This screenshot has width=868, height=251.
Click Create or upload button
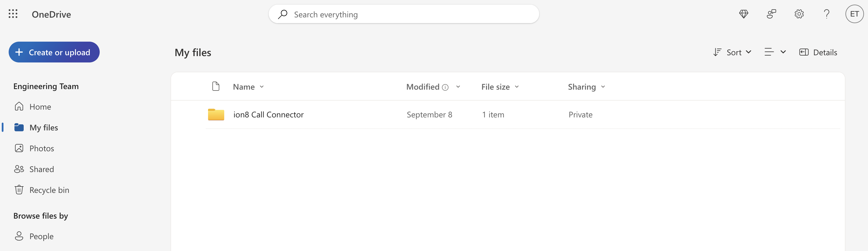(54, 52)
